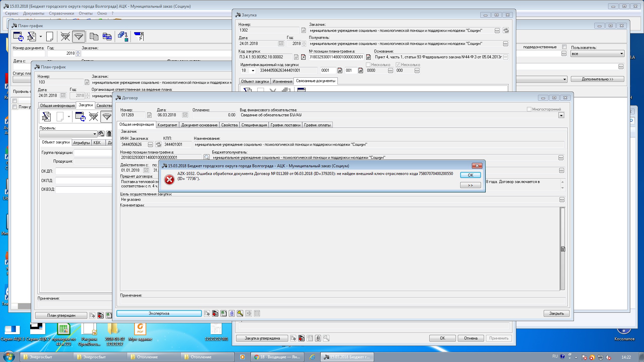Click the copy document icon in План-график toolbar

94,37
